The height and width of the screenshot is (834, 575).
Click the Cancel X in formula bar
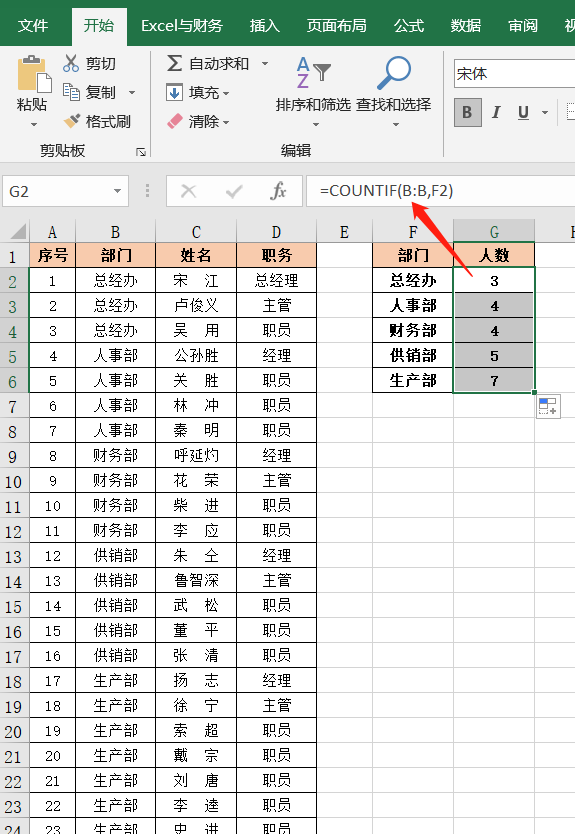coord(188,191)
